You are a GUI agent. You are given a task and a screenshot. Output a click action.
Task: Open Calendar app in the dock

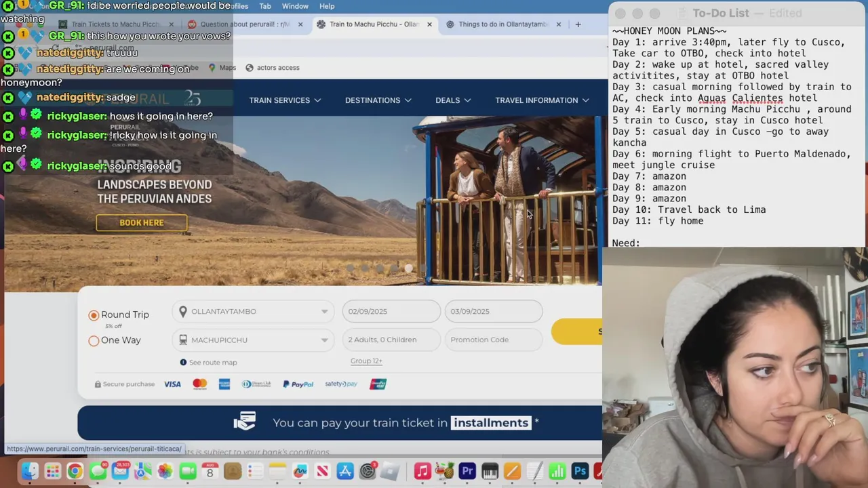click(x=210, y=471)
